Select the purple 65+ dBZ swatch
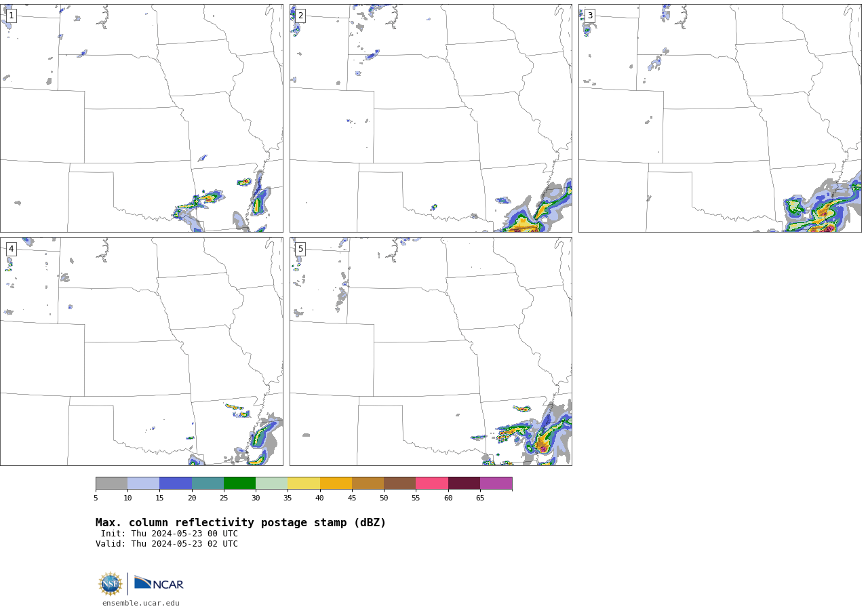The height and width of the screenshot is (611, 868). click(x=496, y=484)
